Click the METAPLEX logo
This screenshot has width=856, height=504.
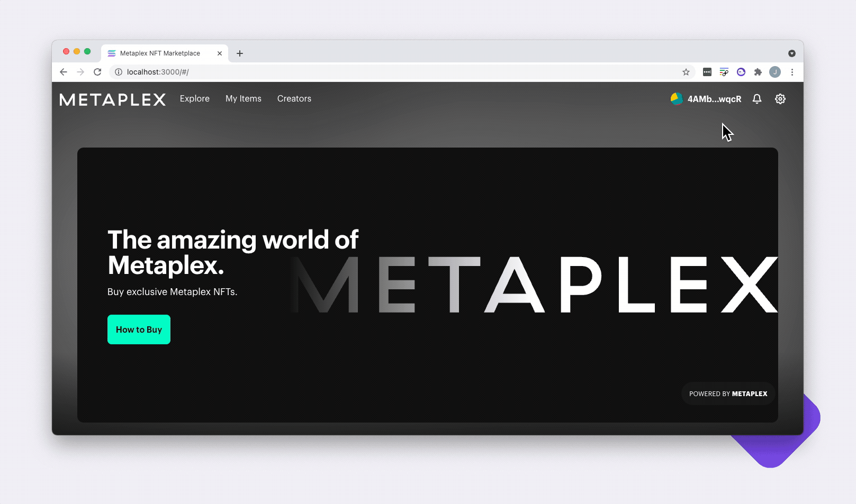coord(112,99)
